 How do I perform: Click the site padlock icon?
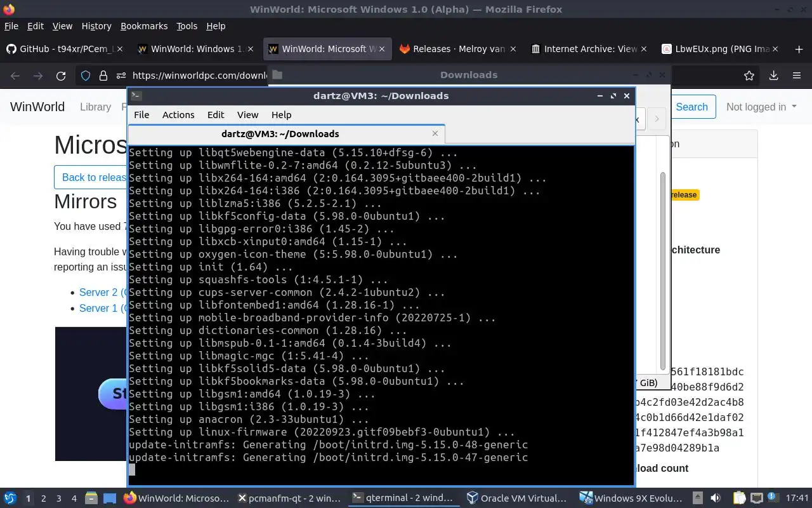(103, 76)
